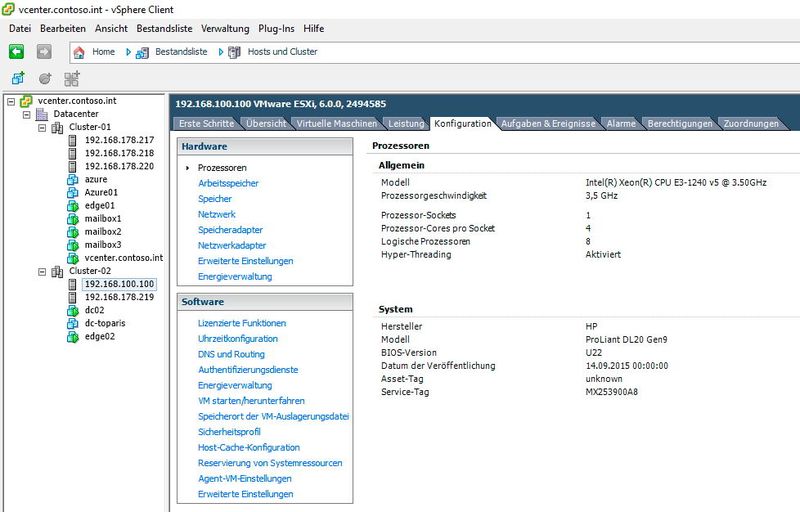The image size is (800, 512).
Task: Click the grid-plus toolbar icon
Action: [x=72, y=79]
